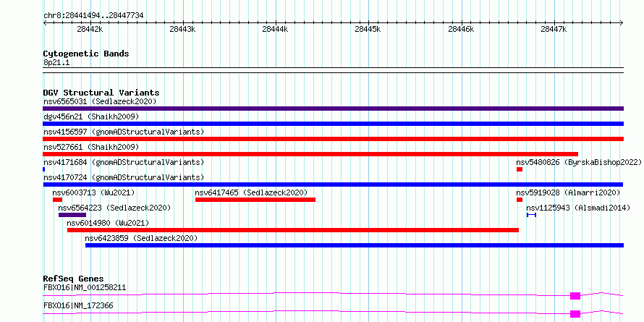Click the DGV Structural Variants track title
The height and width of the screenshot is (322, 644).
click(x=101, y=93)
